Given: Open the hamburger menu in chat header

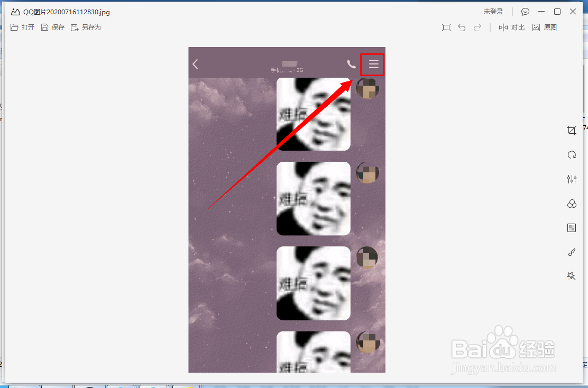Looking at the screenshot, I should pyautogui.click(x=373, y=64).
